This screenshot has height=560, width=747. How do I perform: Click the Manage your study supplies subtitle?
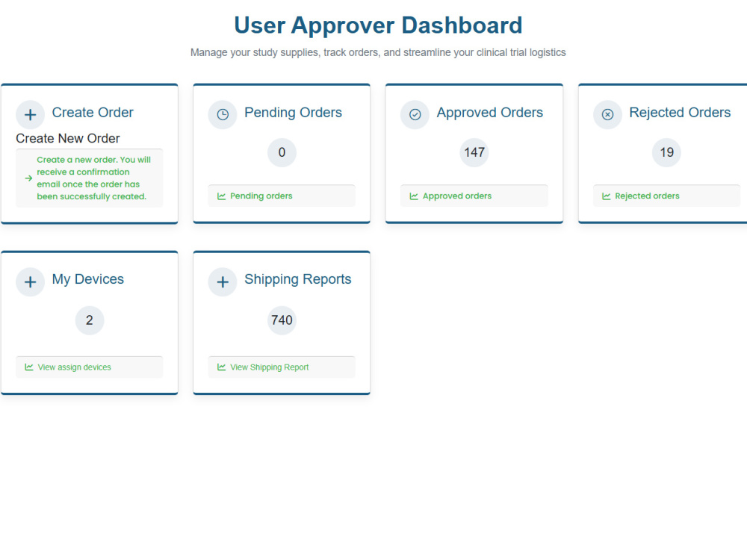[x=378, y=52]
